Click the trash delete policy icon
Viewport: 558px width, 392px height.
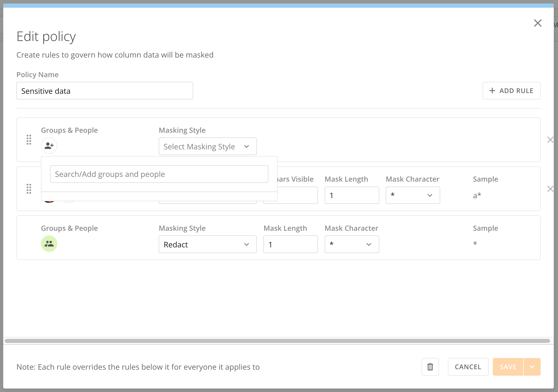pyautogui.click(x=430, y=367)
